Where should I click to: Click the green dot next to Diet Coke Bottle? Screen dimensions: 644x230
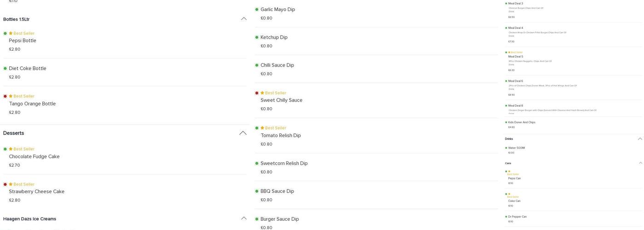(x=5, y=69)
